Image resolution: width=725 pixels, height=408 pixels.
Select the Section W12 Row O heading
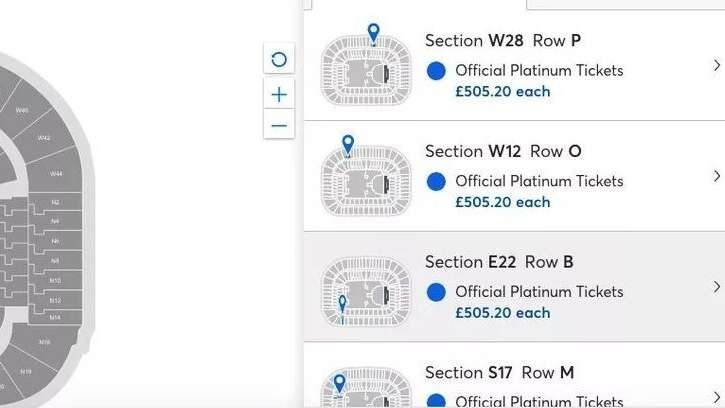[x=503, y=152]
